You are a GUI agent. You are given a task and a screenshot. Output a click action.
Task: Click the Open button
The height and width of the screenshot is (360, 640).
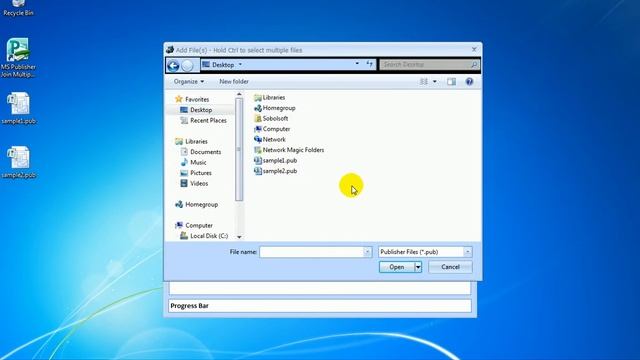pos(397,267)
